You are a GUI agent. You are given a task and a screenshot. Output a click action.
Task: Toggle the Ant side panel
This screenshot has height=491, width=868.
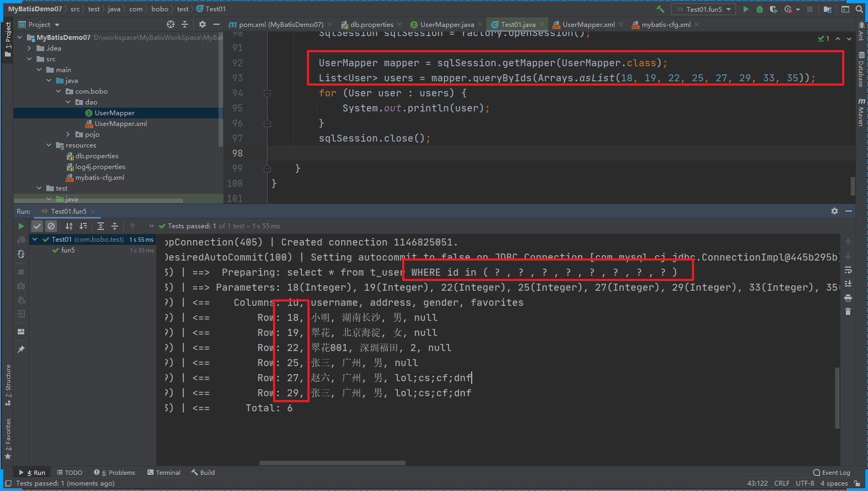[x=862, y=32]
